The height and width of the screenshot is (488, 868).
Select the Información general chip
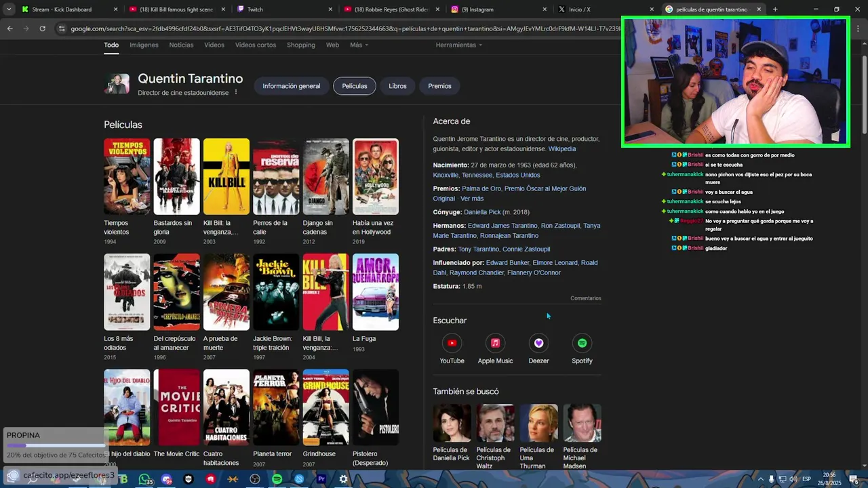click(292, 86)
